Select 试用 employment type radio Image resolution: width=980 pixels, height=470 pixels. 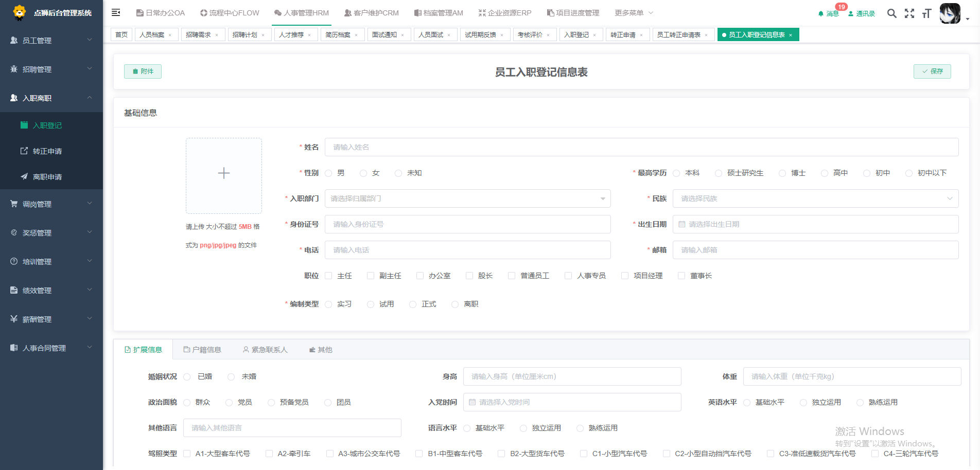tap(371, 304)
